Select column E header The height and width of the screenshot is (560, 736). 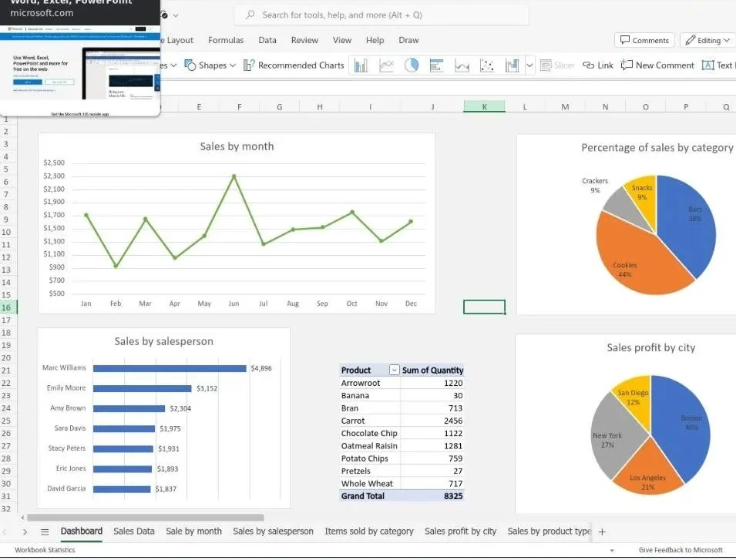(199, 106)
